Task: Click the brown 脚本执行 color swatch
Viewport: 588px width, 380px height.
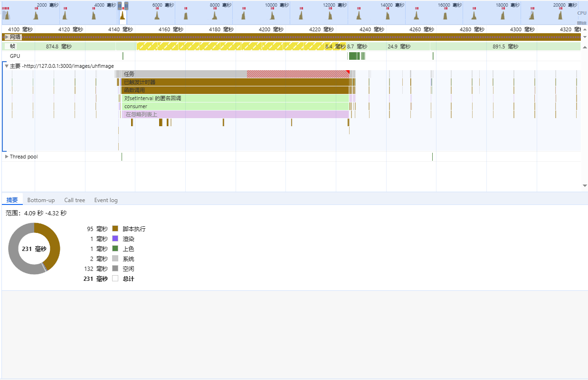Action: click(x=115, y=229)
